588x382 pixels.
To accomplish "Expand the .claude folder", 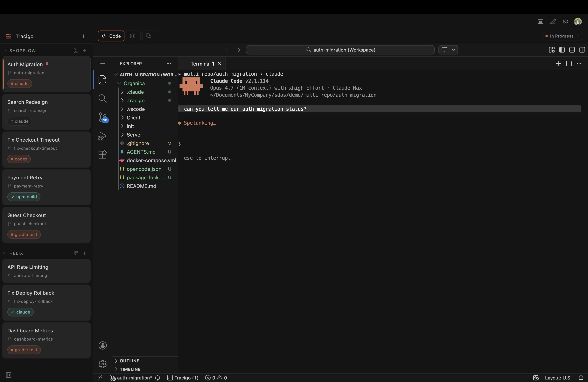I will 122,92.
